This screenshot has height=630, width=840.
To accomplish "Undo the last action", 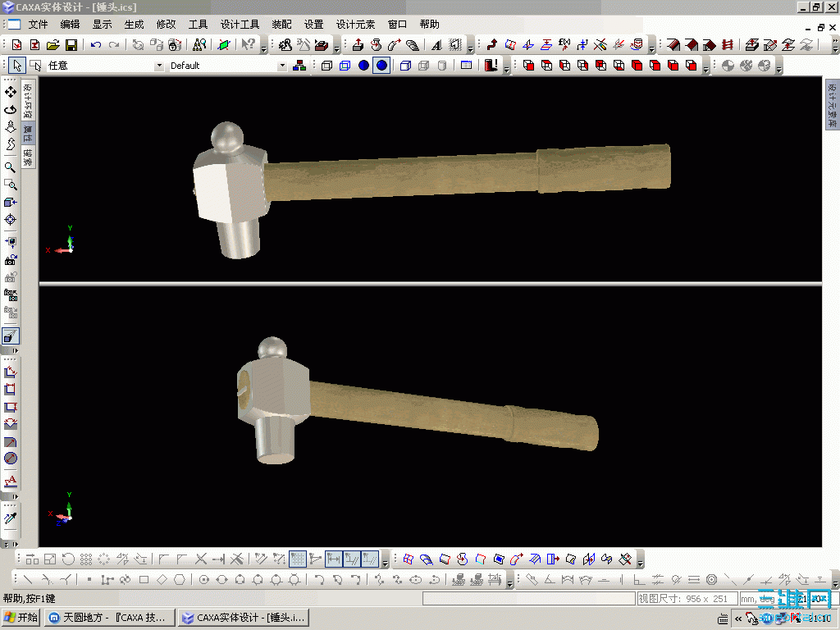I will pyautogui.click(x=96, y=44).
